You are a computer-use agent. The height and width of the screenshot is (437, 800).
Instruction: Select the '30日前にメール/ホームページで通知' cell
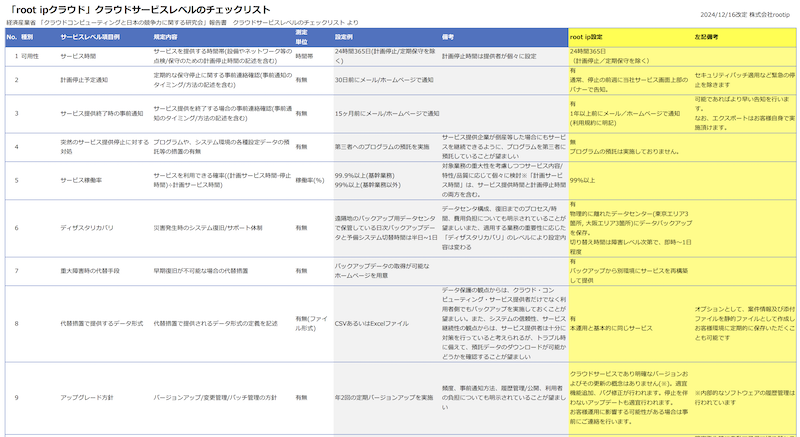coord(384,80)
